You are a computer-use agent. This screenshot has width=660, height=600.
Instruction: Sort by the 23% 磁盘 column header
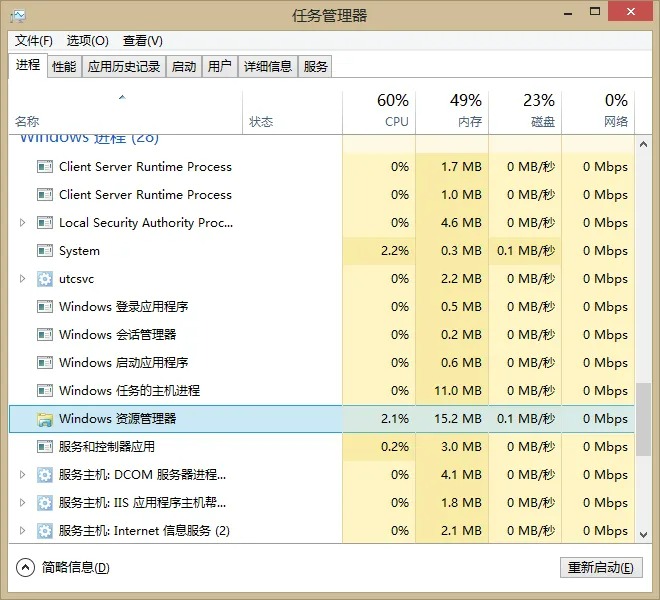[525, 112]
